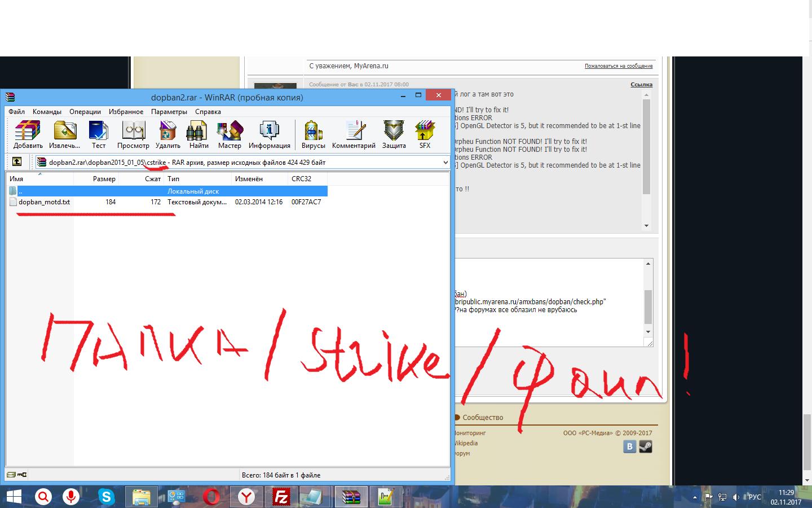Open Yandex Browser from the taskbar

pyautogui.click(x=246, y=497)
